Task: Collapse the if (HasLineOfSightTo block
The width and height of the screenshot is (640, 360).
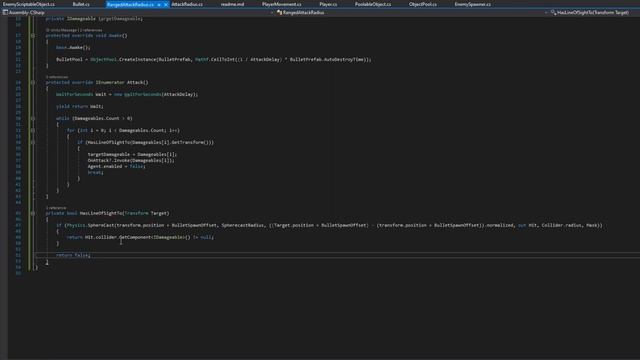Action: (33, 142)
